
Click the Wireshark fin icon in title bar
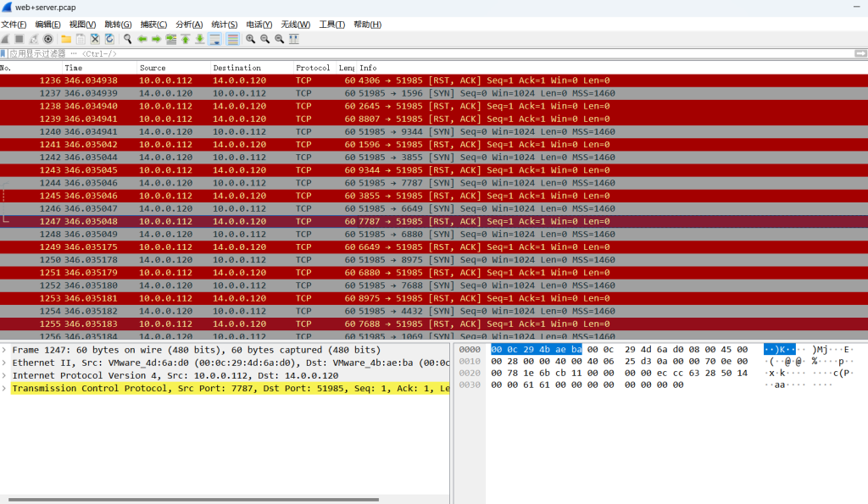coord(7,7)
